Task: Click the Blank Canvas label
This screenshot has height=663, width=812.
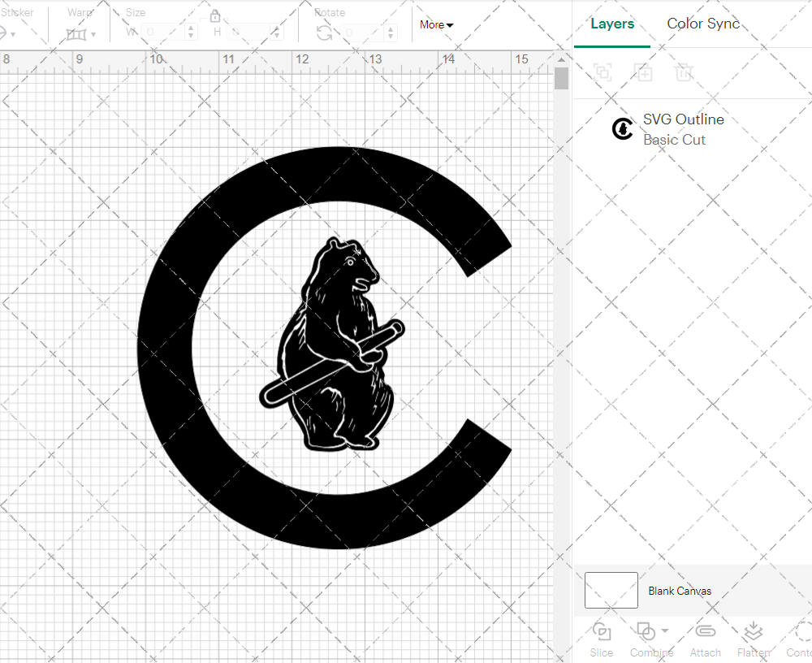Action: tap(680, 591)
